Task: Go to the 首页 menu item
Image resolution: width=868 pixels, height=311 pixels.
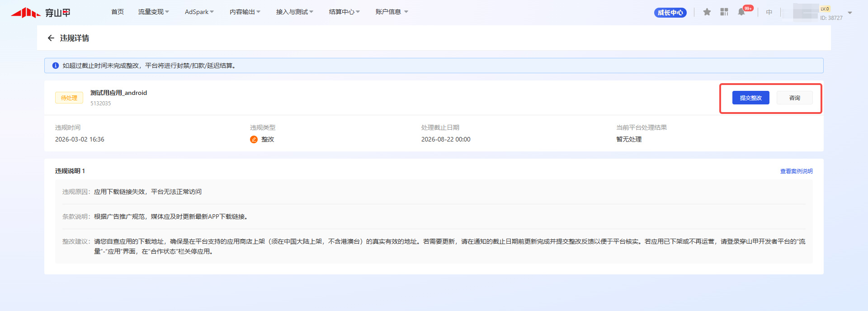Action: pos(118,12)
